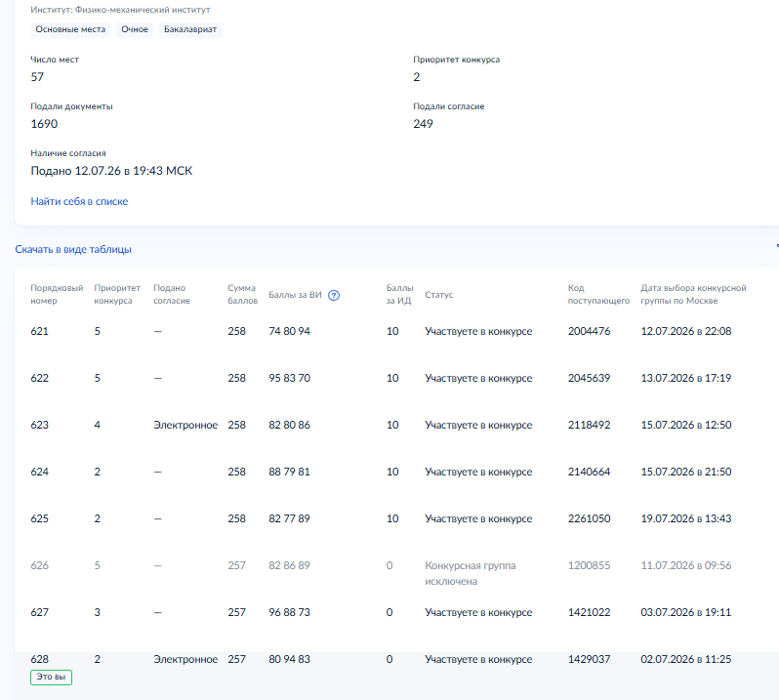
Task: Click the Это вы badge
Action: [51, 678]
